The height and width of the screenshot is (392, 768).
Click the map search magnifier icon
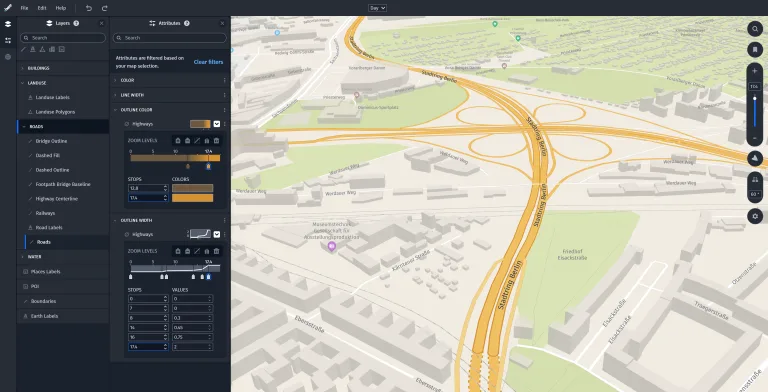coord(755,29)
